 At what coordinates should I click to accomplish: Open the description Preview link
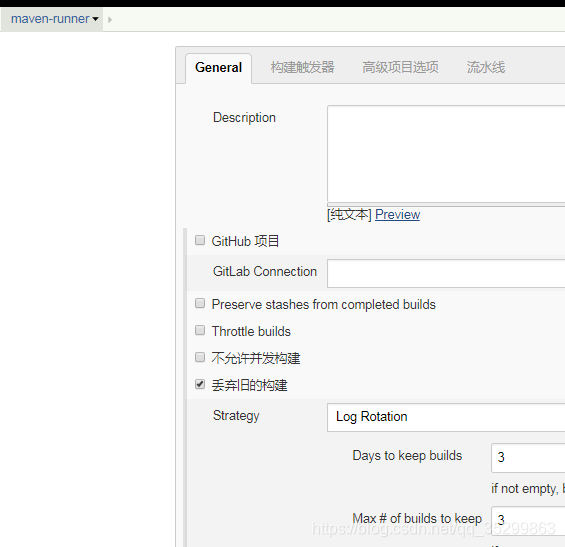click(397, 215)
